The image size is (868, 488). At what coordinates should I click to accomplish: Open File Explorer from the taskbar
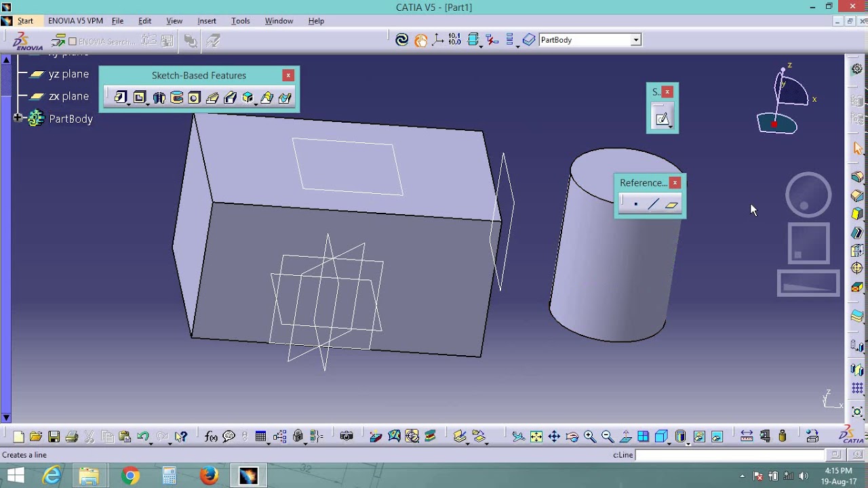click(x=89, y=476)
